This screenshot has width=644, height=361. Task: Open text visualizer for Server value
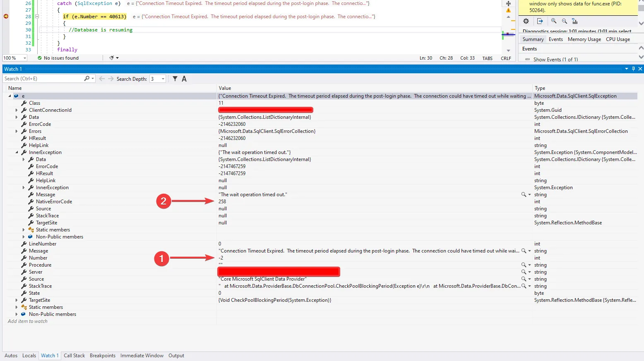click(x=524, y=272)
